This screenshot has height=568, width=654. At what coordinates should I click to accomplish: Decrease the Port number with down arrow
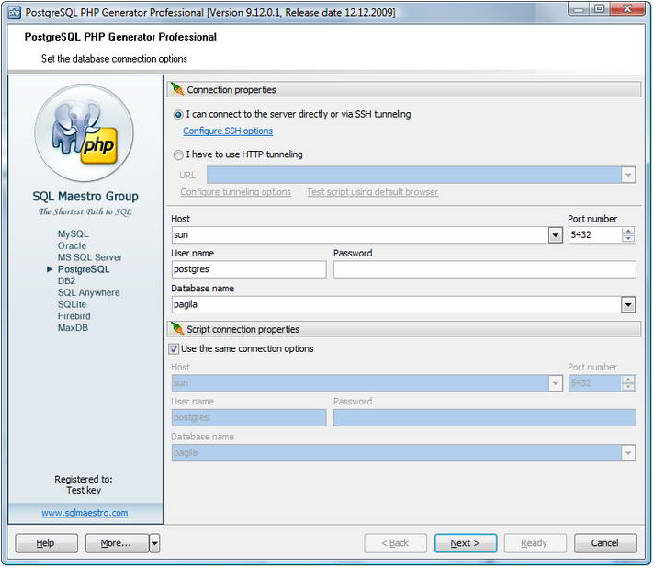628,240
